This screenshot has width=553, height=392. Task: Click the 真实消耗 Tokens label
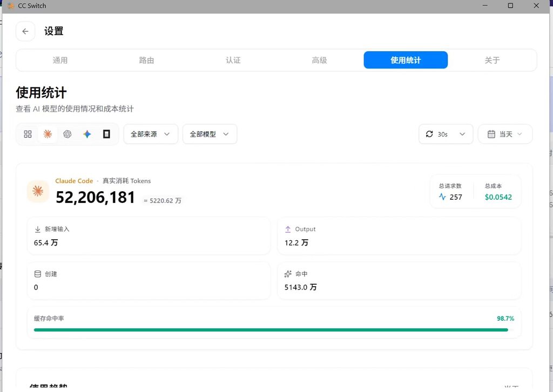(x=126, y=181)
